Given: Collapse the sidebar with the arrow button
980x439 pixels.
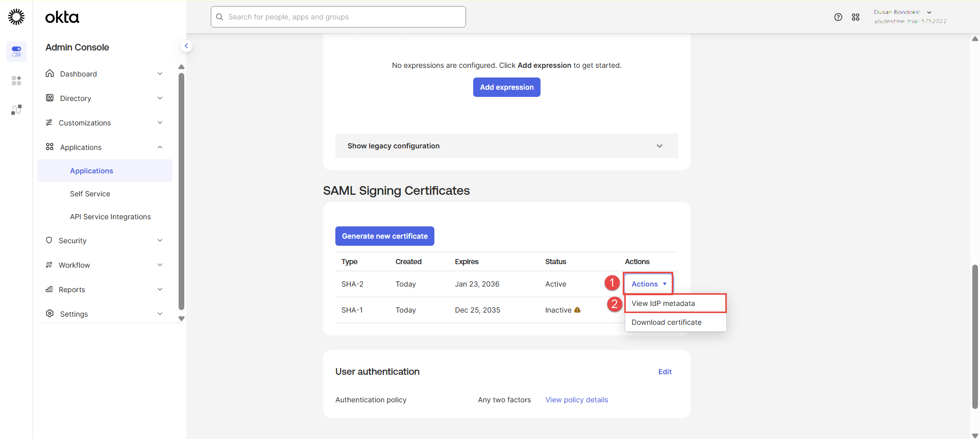Looking at the screenshot, I should [x=186, y=46].
